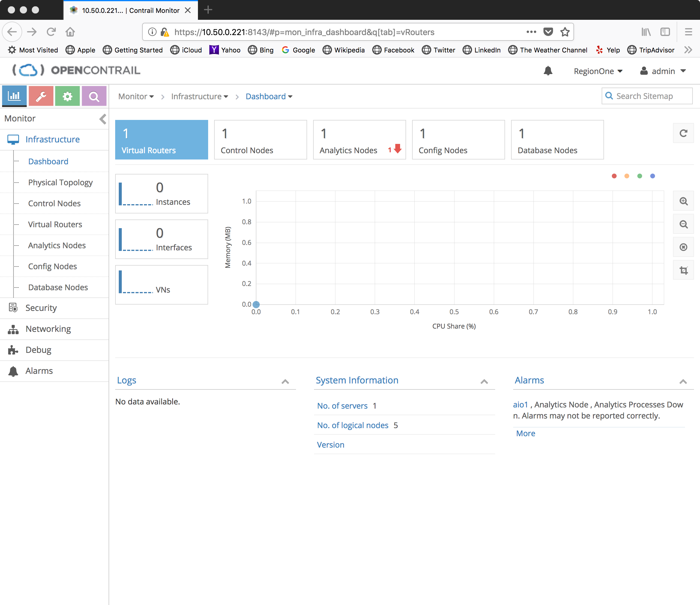Click the chart crop selection icon
The height and width of the screenshot is (605, 700).
pyautogui.click(x=684, y=270)
